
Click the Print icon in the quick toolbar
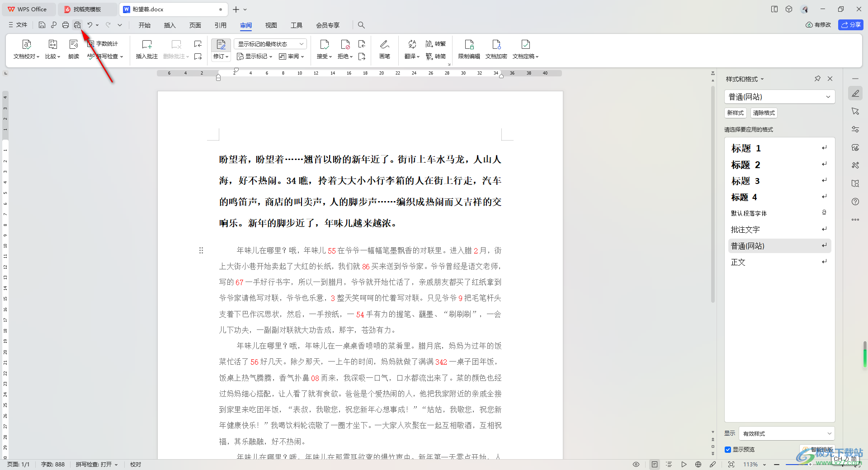(66, 25)
